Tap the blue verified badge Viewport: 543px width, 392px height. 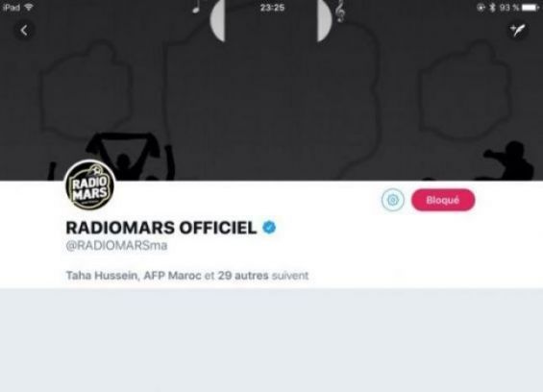point(269,228)
